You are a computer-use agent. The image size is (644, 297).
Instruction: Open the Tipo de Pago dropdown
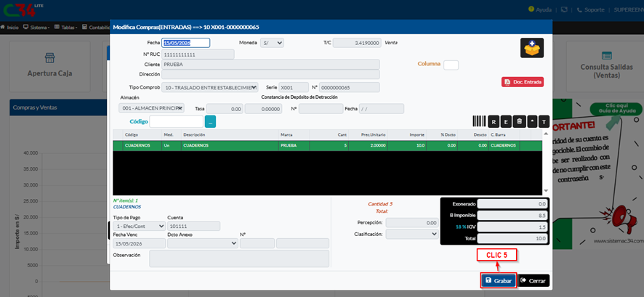pyautogui.click(x=140, y=226)
